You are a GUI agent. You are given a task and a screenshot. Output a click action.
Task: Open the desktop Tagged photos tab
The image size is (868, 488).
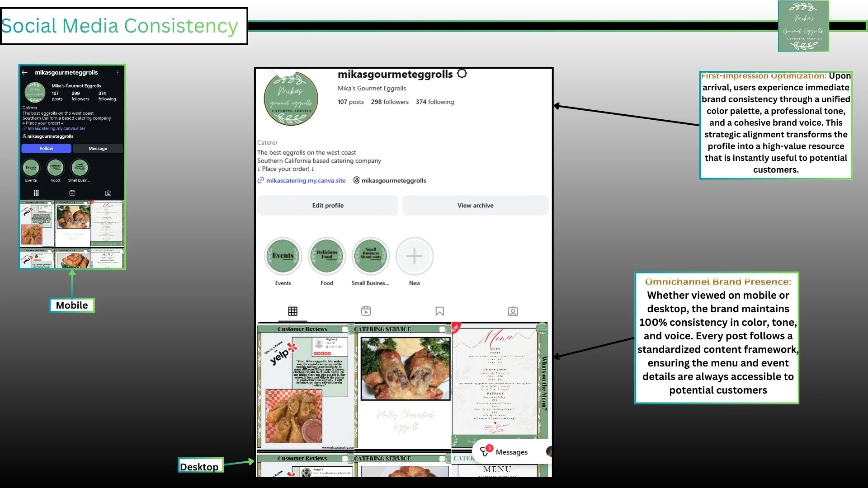tap(513, 311)
